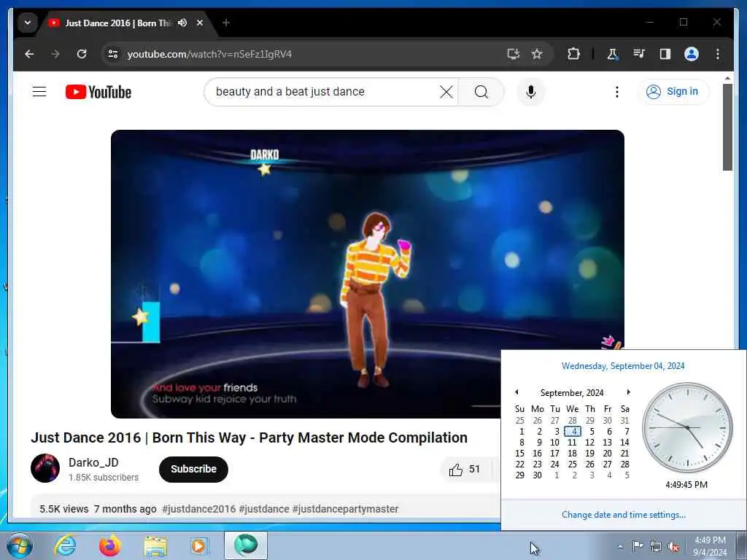Go forward to the next page
Viewport: 747px width, 560px height.
coord(55,54)
